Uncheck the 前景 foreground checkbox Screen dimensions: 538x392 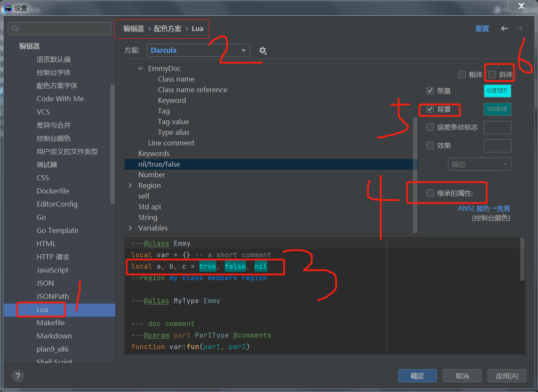tap(430, 91)
